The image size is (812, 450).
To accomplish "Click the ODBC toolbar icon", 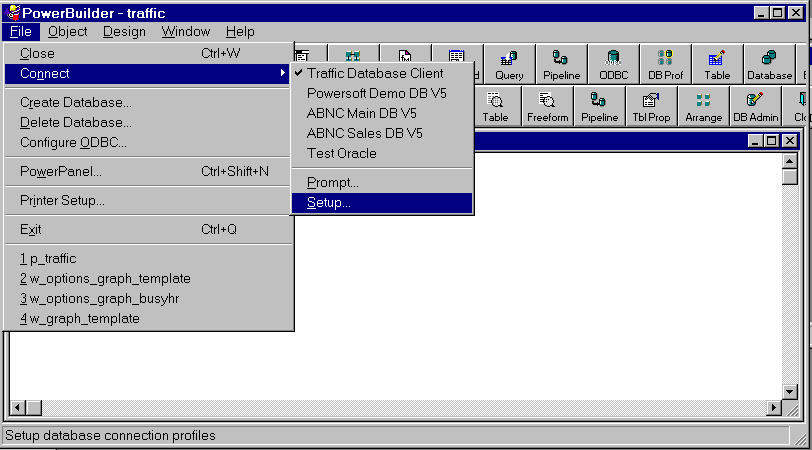I will [x=613, y=64].
